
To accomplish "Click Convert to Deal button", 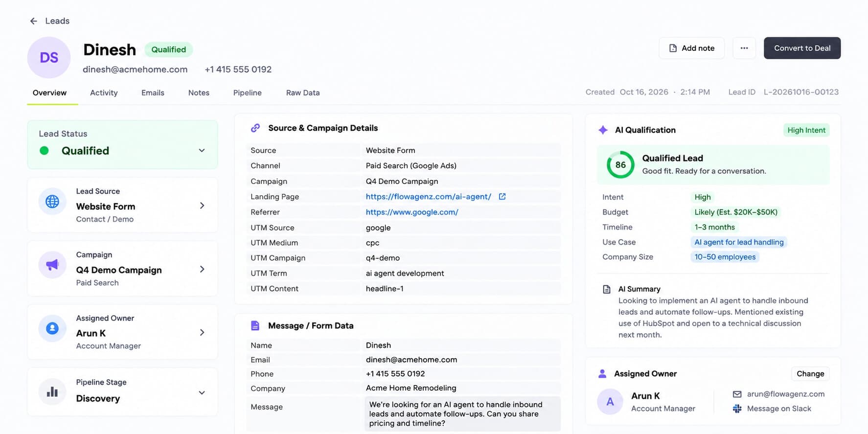I will point(802,48).
